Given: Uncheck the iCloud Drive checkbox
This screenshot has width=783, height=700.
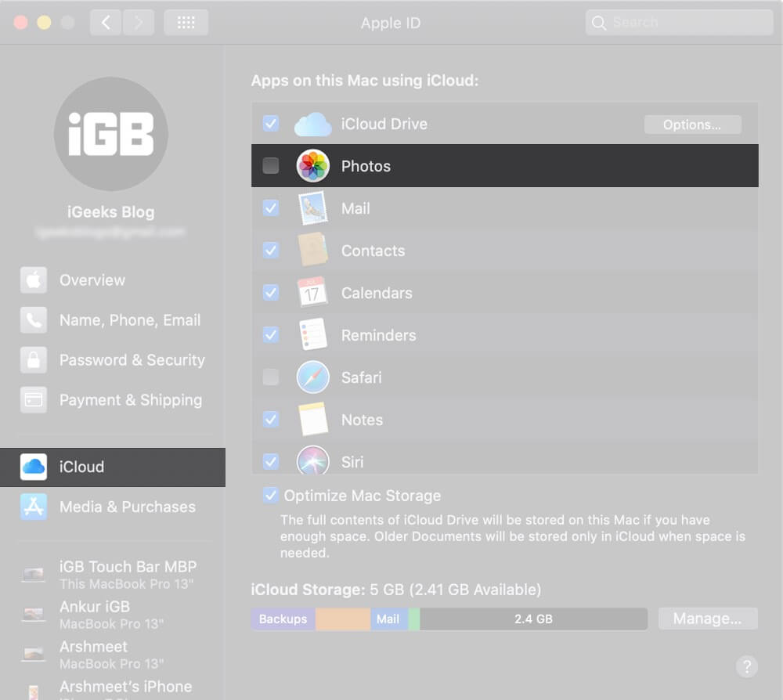Looking at the screenshot, I should (271, 124).
